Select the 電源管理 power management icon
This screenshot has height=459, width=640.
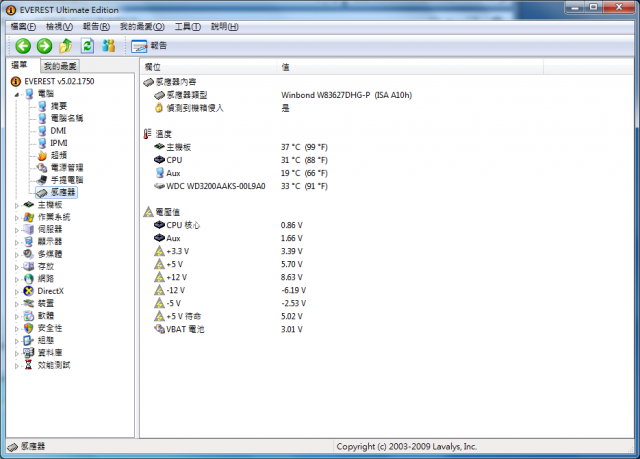click(42, 168)
